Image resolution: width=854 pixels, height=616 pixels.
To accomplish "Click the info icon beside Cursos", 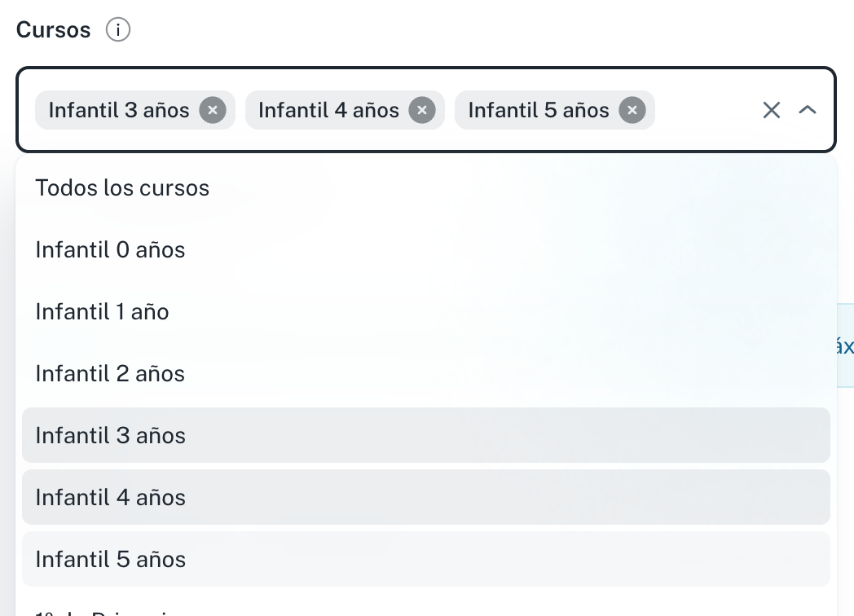I will click(118, 30).
